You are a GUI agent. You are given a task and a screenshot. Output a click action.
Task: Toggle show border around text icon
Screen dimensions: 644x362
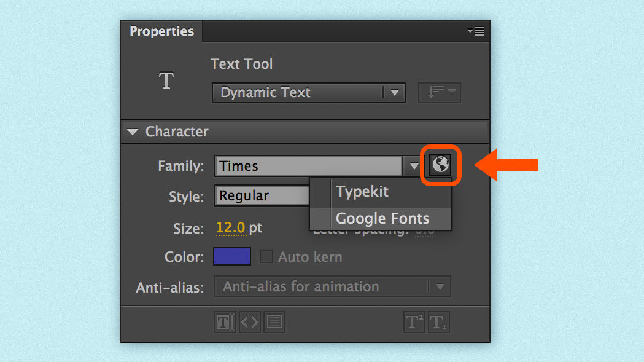pyautogui.click(x=274, y=322)
